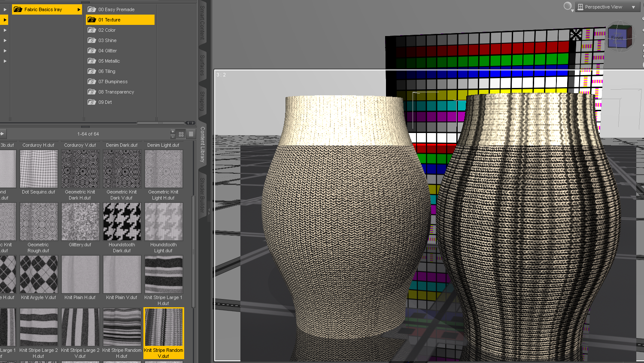644x363 pixels.
Task: Click the folder icon beside 06 Tiling
Action: tap(92, 71)
